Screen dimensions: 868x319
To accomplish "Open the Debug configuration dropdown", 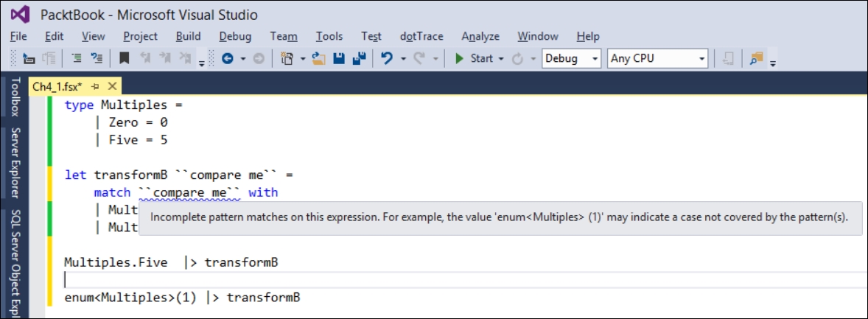I will [x=571, y=58].
